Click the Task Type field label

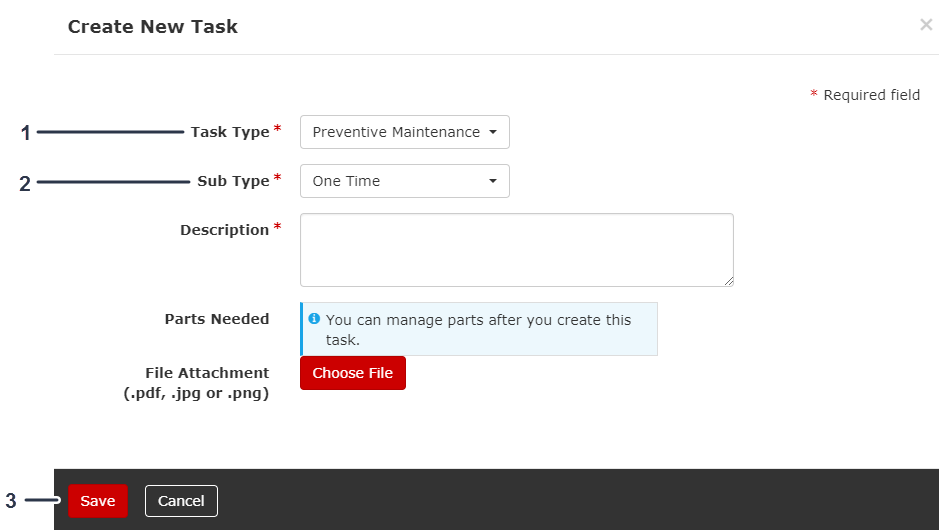tap(230, 132)
